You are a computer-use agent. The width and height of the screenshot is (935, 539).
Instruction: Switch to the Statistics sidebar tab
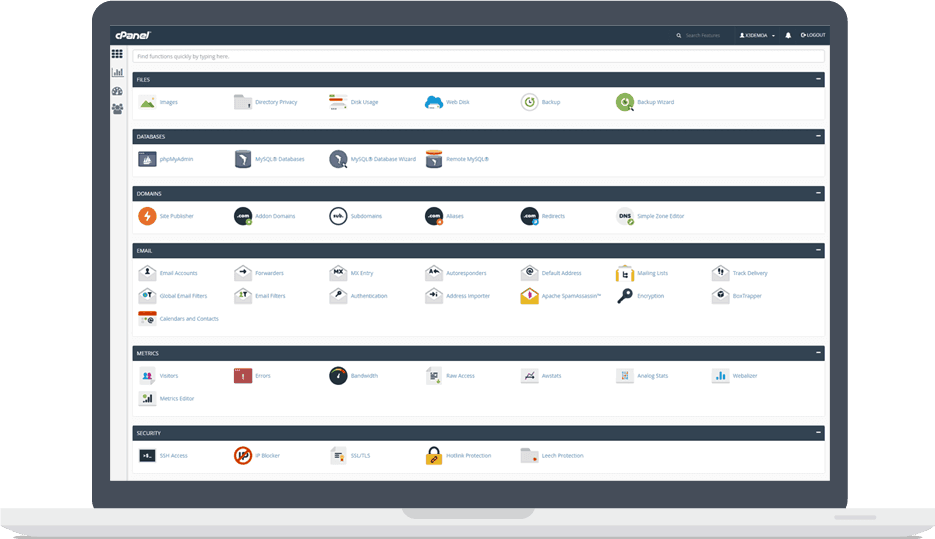(x=118, y=72)
